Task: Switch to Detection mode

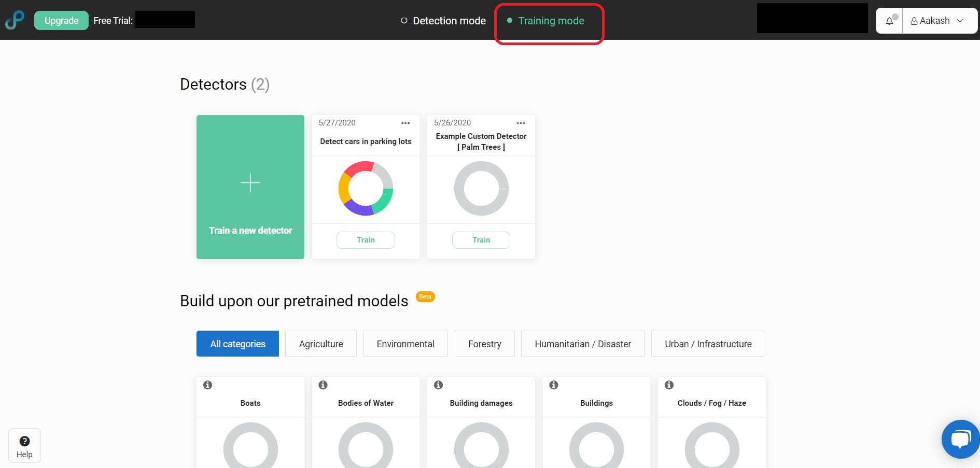Action: coord(443,21)
